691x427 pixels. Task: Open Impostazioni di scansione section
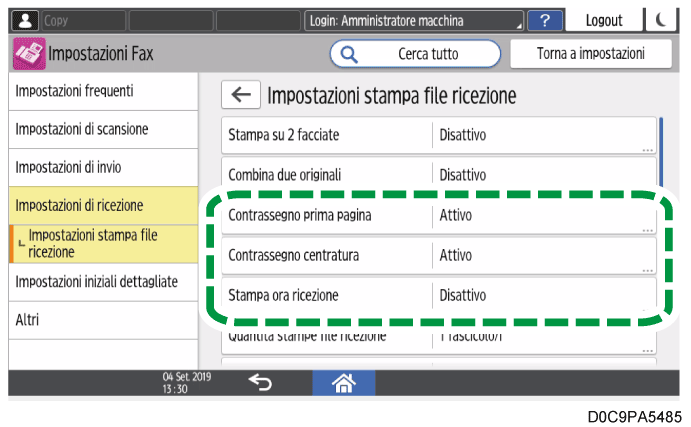103,130
